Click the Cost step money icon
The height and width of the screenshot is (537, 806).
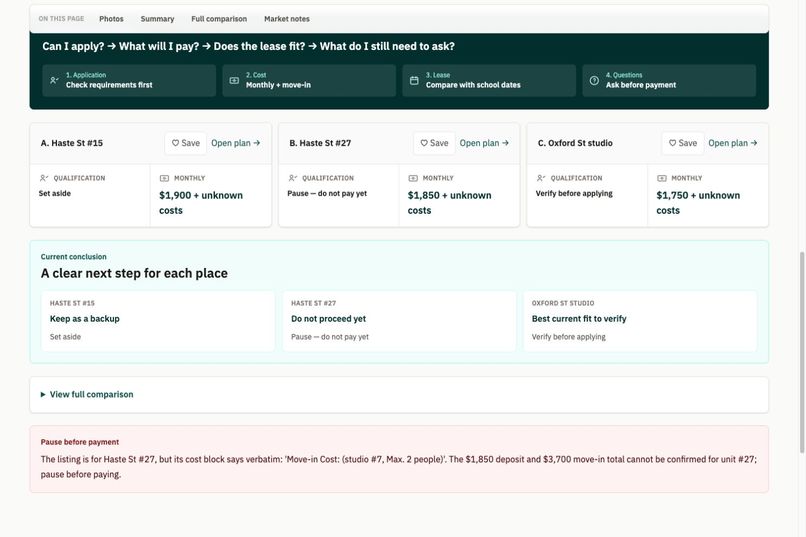coord(234,80)
